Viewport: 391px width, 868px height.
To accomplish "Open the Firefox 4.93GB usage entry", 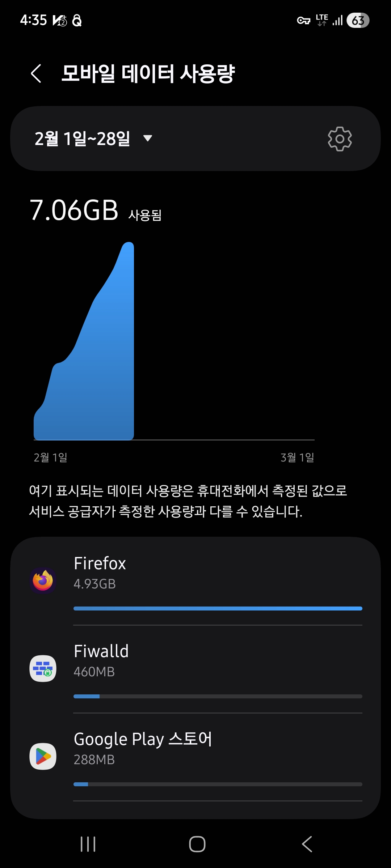I will [195, 582].
